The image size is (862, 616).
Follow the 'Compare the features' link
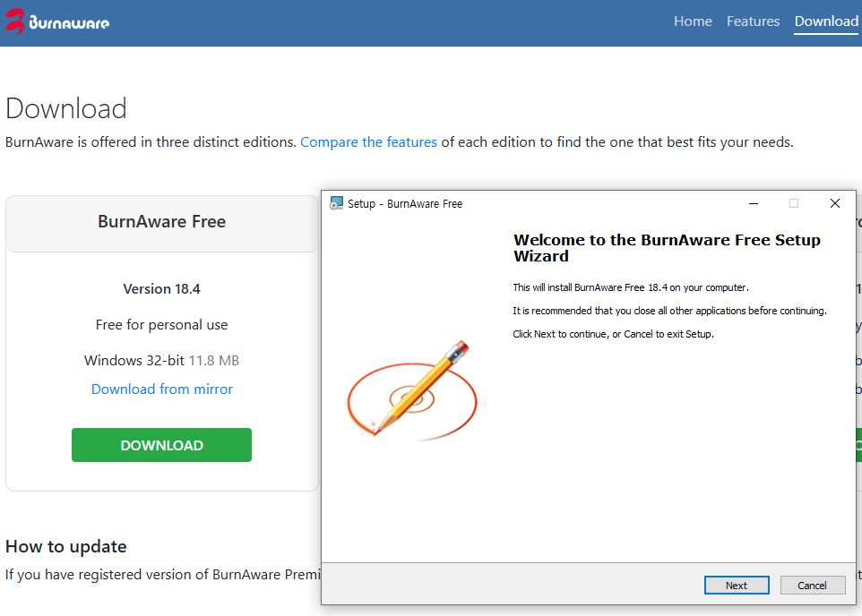click(368, 142)
